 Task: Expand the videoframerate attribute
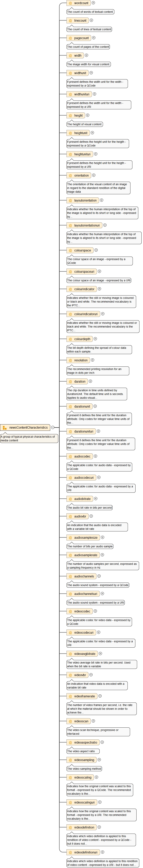coord(100,696)
